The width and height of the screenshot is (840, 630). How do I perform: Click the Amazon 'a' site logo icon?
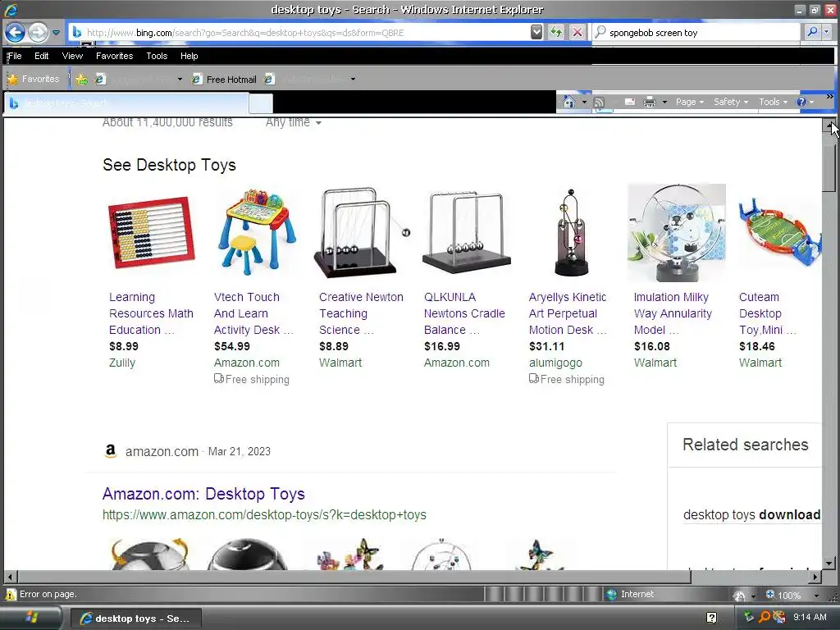(111, 451)
